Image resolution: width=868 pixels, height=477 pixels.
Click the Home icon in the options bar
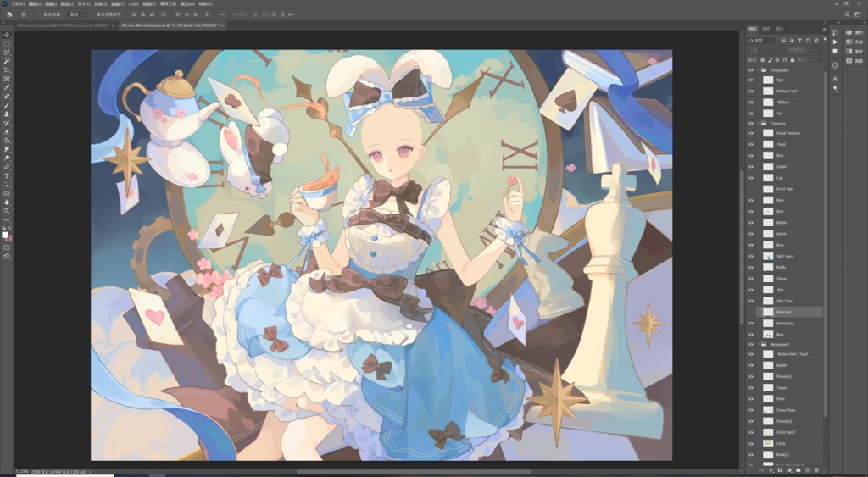[x=9, y=14]
